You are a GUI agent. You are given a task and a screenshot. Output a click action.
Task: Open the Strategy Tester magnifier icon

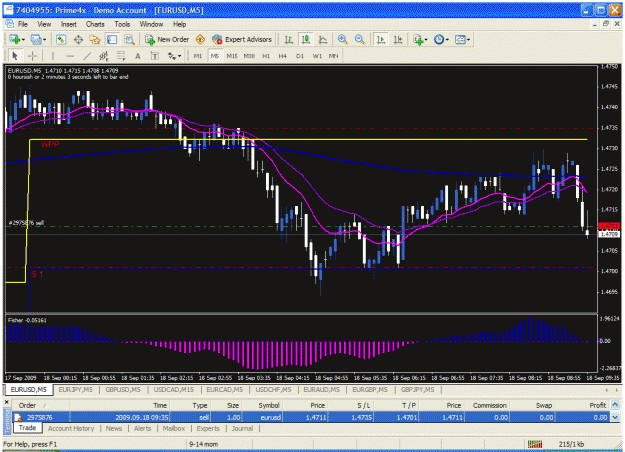[129, 39]
